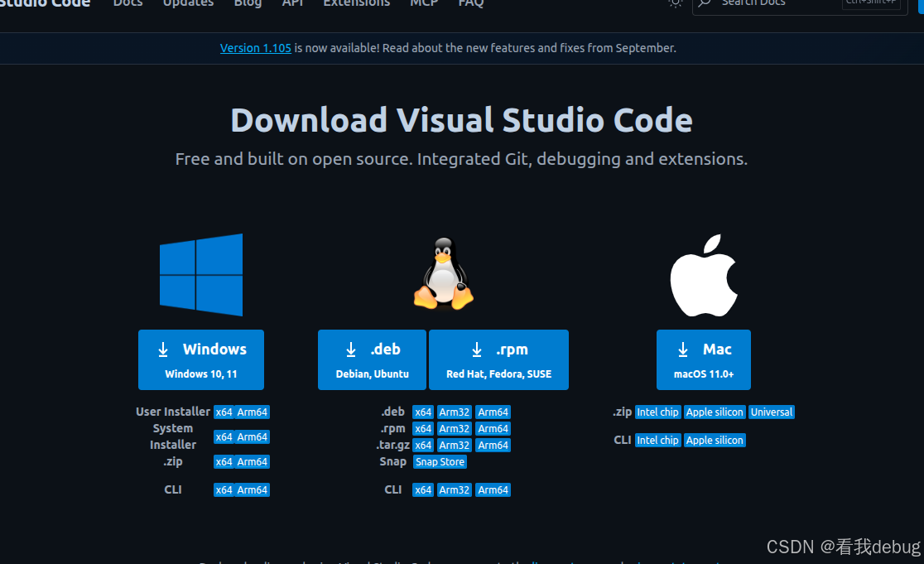Click the download arrow icon on Mac button

[x=682, y=349]
